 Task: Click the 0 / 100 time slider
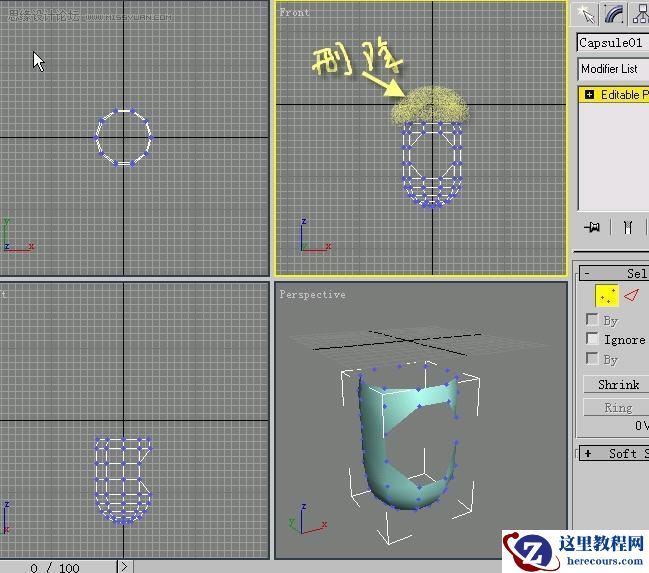(x=58, y=567)
